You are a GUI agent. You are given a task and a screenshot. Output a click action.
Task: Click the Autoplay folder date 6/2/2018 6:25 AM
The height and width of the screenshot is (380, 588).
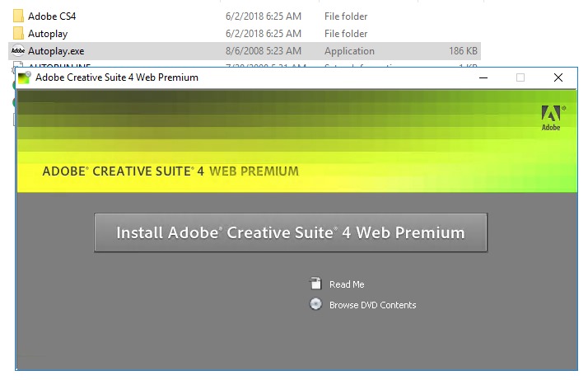(264, 34)
